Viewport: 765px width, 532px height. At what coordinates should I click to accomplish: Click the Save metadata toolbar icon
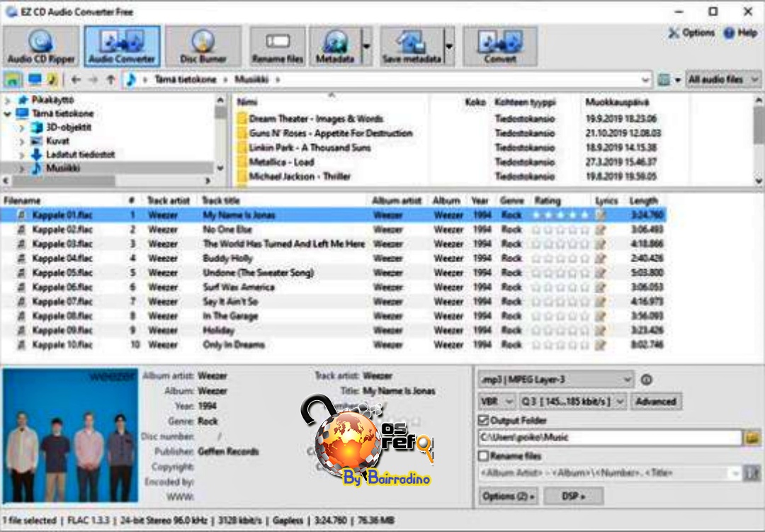(412, 46)
